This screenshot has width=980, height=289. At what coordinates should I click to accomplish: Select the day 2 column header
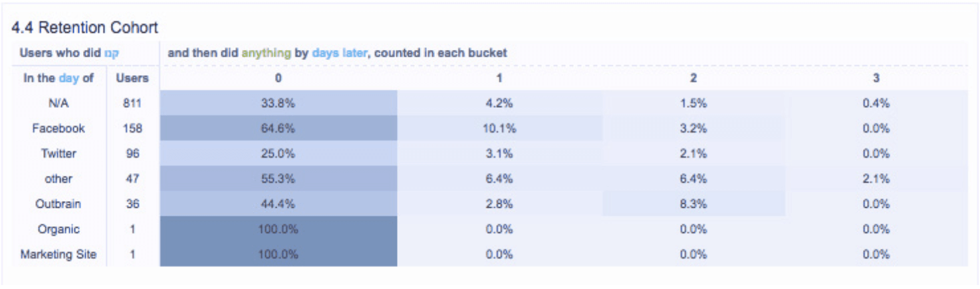tap(693, 78)
